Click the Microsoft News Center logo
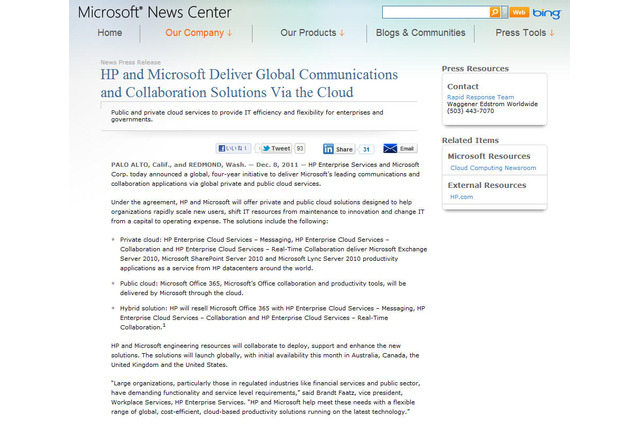640x426 pixels. point(154,13)
